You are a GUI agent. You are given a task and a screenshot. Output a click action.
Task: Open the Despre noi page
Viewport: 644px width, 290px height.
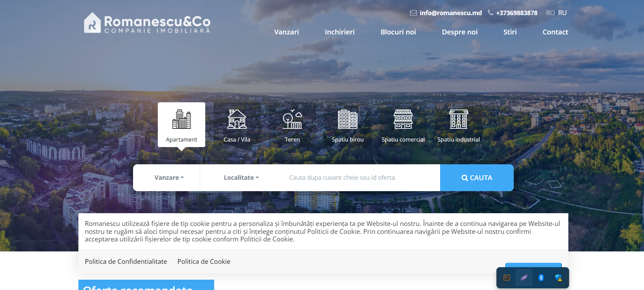point(459,32)
